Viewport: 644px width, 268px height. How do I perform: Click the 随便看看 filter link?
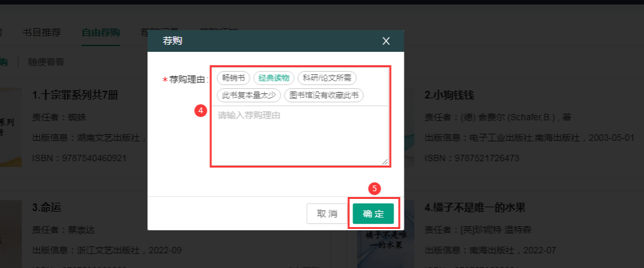point(45,62)
